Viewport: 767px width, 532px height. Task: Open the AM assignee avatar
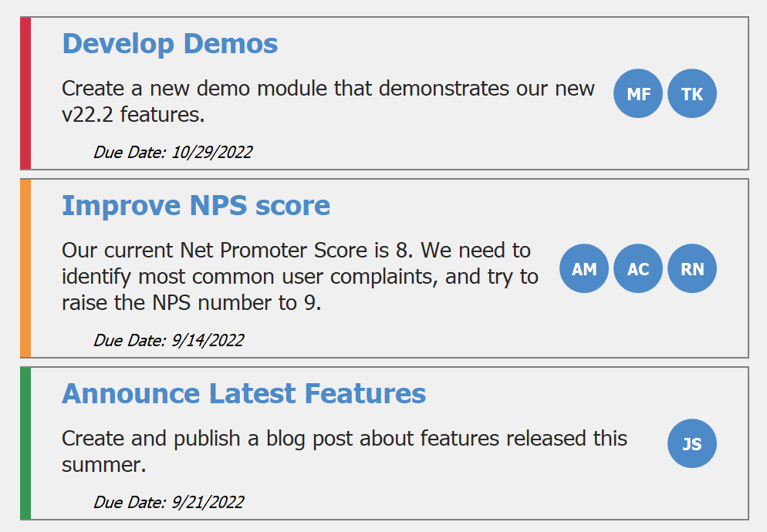pos(584,269)
